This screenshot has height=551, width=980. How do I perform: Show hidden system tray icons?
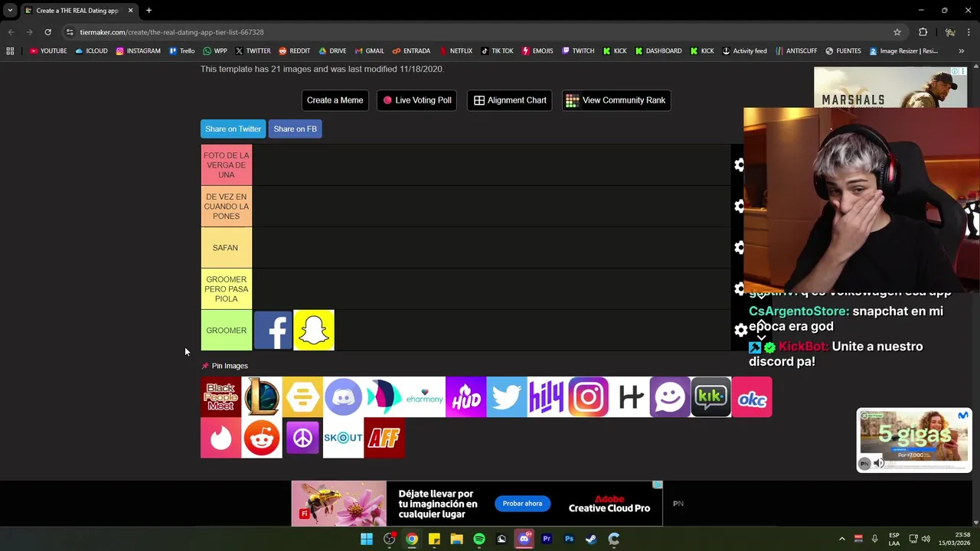841,539
